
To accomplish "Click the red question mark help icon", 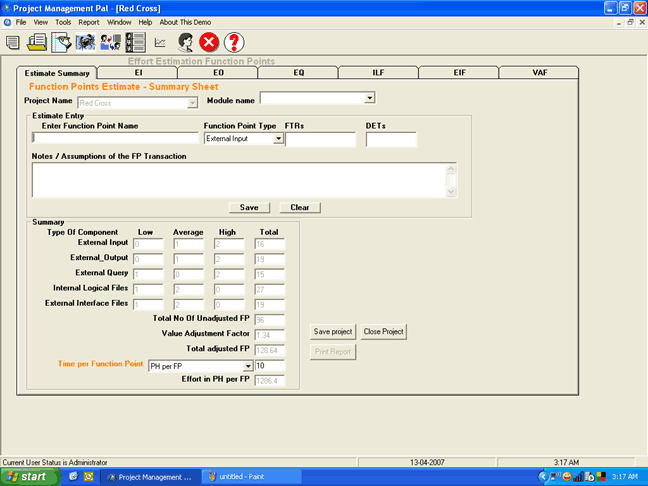I will [234, 42].
